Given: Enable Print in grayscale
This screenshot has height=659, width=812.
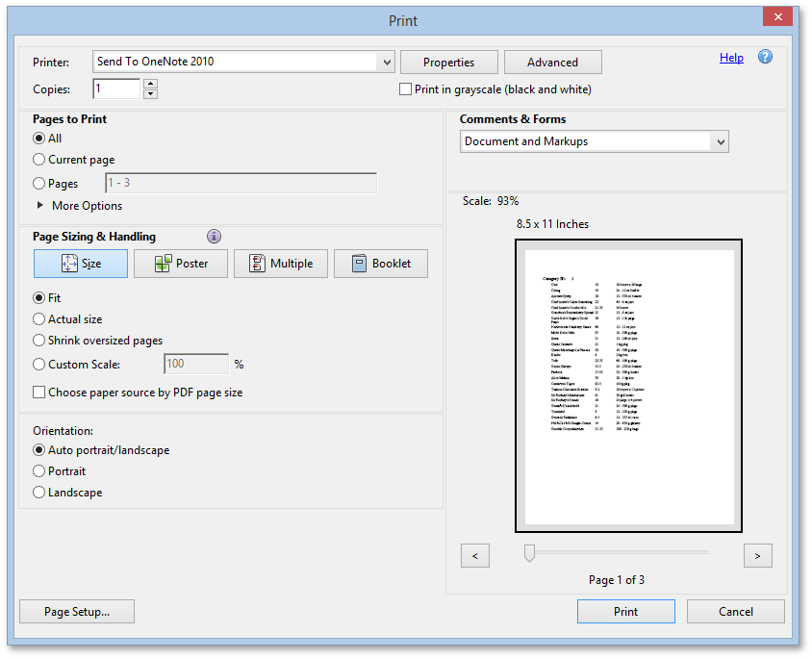Looking at the screenshot, I should point(405,89).
